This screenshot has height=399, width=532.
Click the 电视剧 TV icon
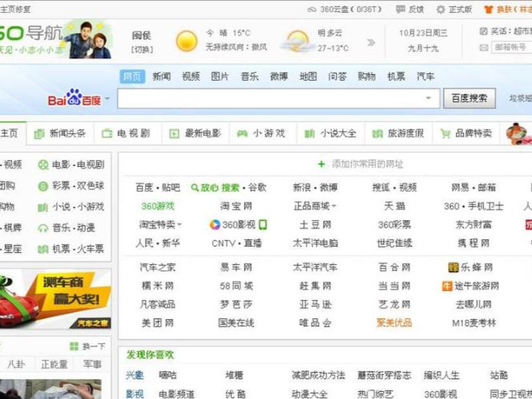pyautogui.click(x=107, y=134)
